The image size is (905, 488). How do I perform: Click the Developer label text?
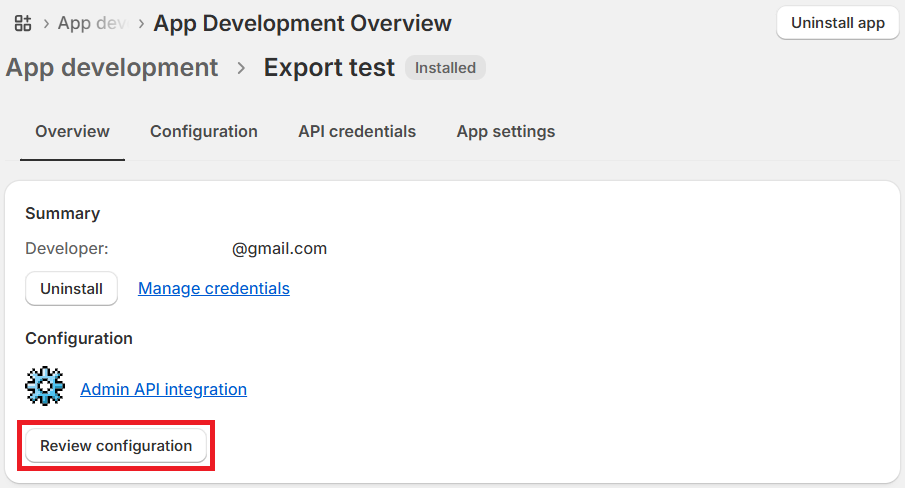tap(66, 249)
